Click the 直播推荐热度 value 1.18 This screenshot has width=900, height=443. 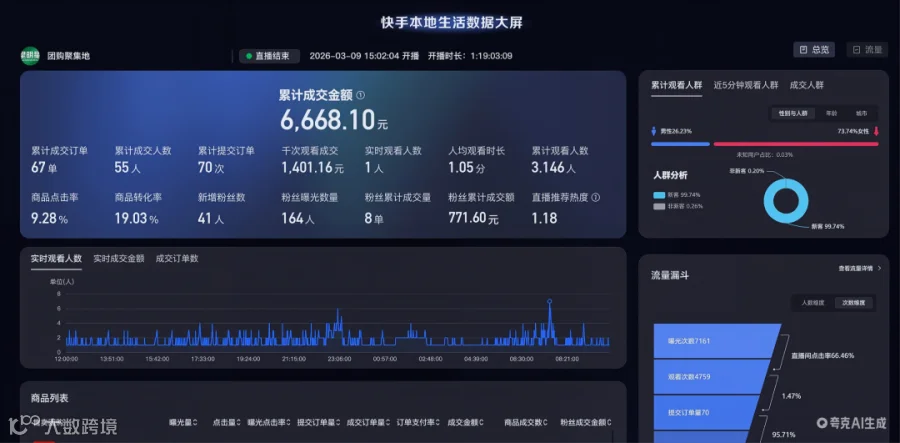(544, 219)
